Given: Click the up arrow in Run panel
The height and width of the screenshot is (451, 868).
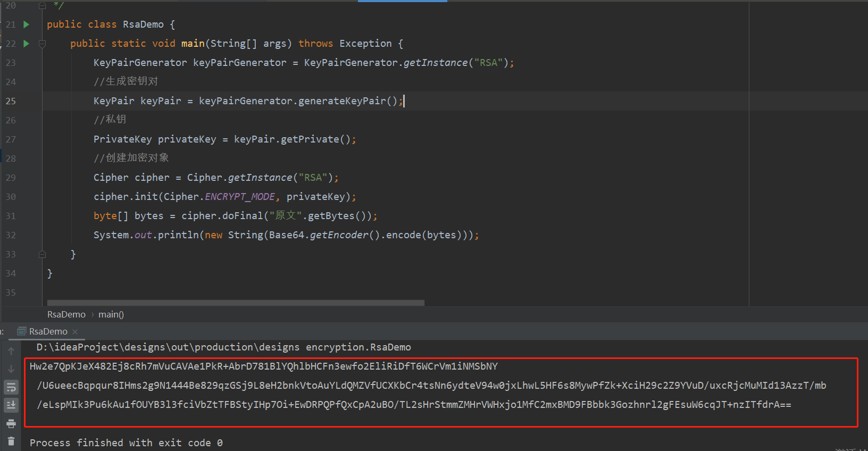Looking at the screenshot, I should 11,351.
